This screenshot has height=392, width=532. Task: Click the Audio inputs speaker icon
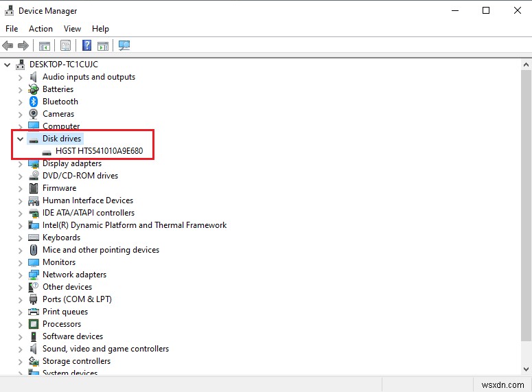pyautogui.click(x=33, y=77)
